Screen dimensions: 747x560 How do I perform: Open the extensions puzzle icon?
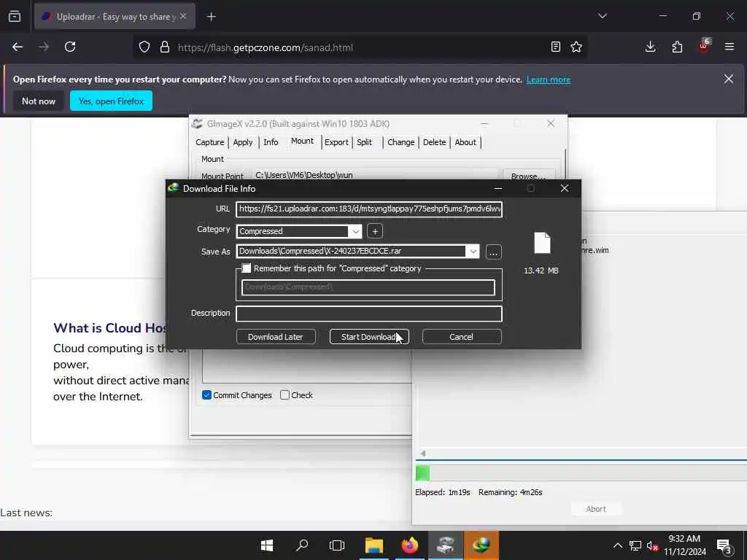[677, 47]
